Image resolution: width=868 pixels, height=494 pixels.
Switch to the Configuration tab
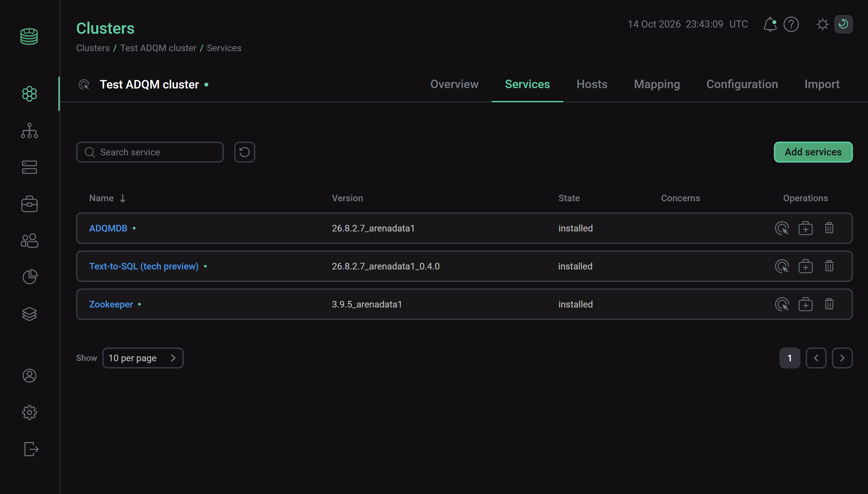[742, 84]
